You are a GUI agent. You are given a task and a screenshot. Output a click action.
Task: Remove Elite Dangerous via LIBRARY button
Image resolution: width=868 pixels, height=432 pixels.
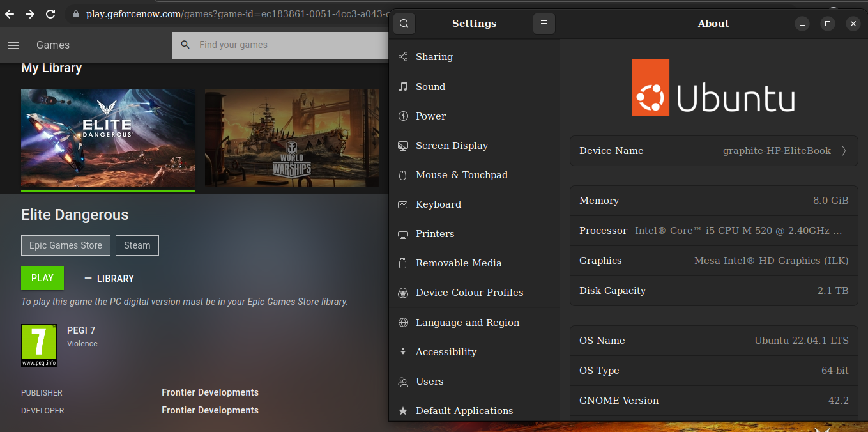point(109,279)
